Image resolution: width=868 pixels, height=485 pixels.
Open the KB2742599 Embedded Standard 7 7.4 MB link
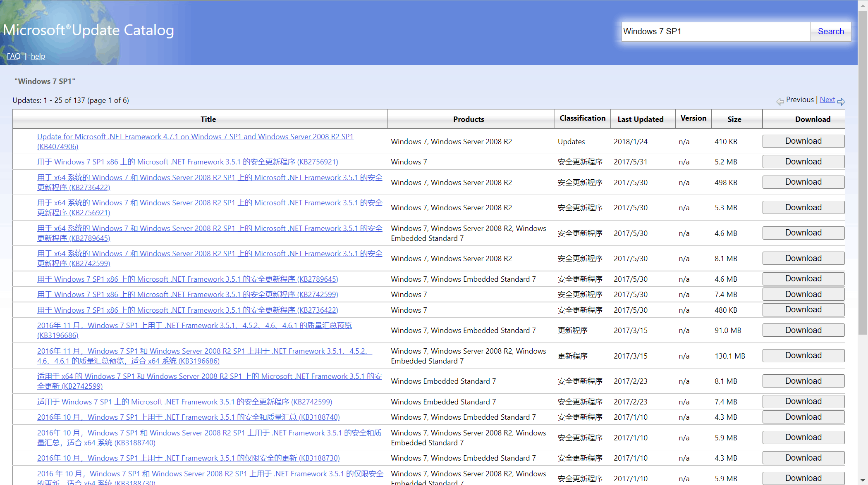pyautogui.click(x=184, y=402)
